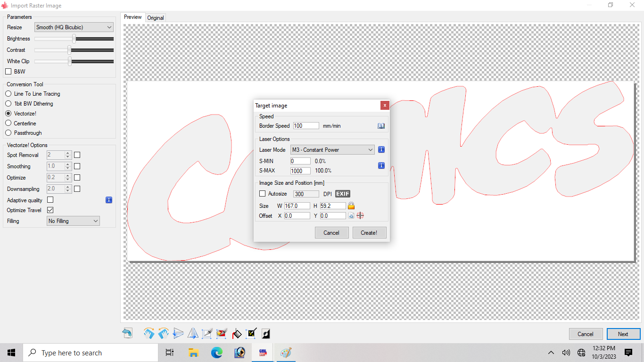The width and height of the screenshot is (644, 362).
Task: Open File Explorer from the taskbar
Action: (193, 353)
